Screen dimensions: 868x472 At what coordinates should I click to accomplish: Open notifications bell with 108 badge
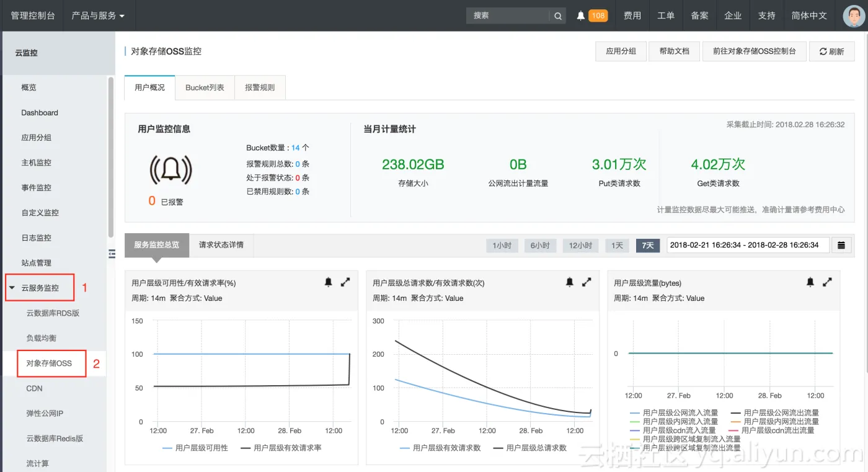coord(592,16)
